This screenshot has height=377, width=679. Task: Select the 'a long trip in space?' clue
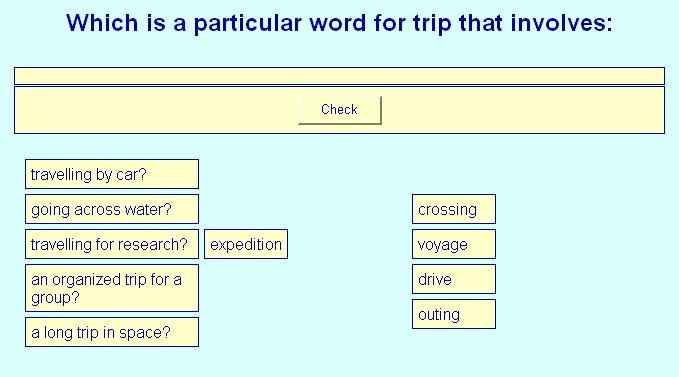point(112,332)
